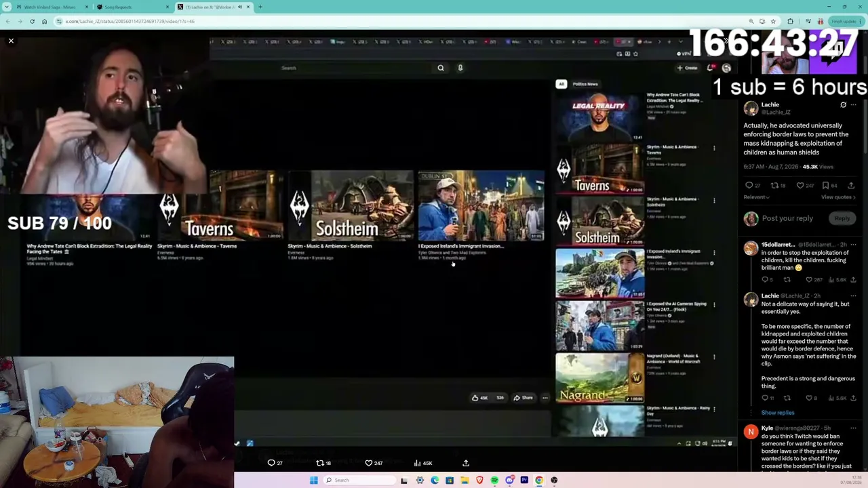Image resolution: width=868 pixels, height=488 pixels.
Task: Bookmark this page with the star icon
Action: point(773,21)
